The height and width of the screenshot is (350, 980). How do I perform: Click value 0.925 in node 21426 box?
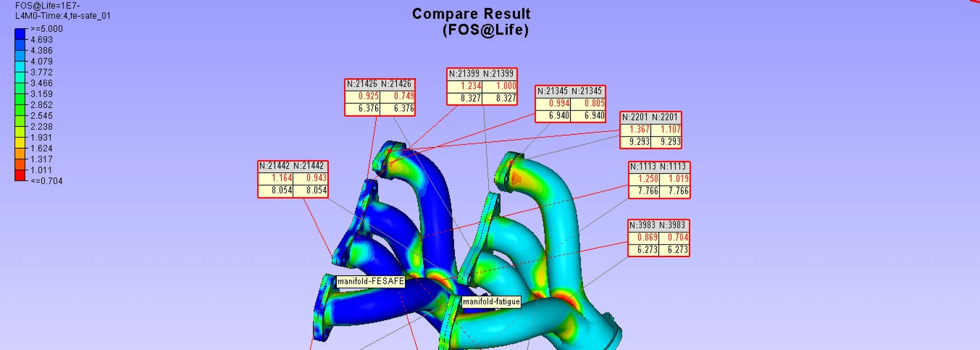point(369,96)
